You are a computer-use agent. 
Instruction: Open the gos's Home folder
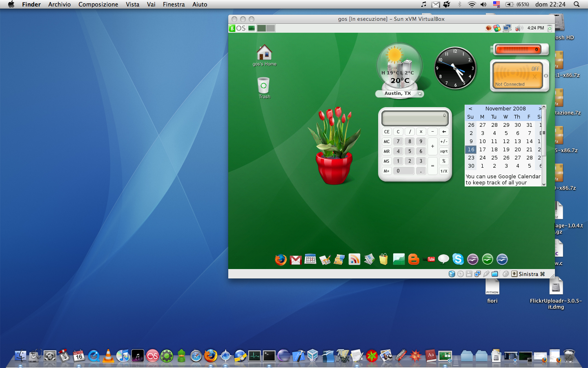(264, 53)
